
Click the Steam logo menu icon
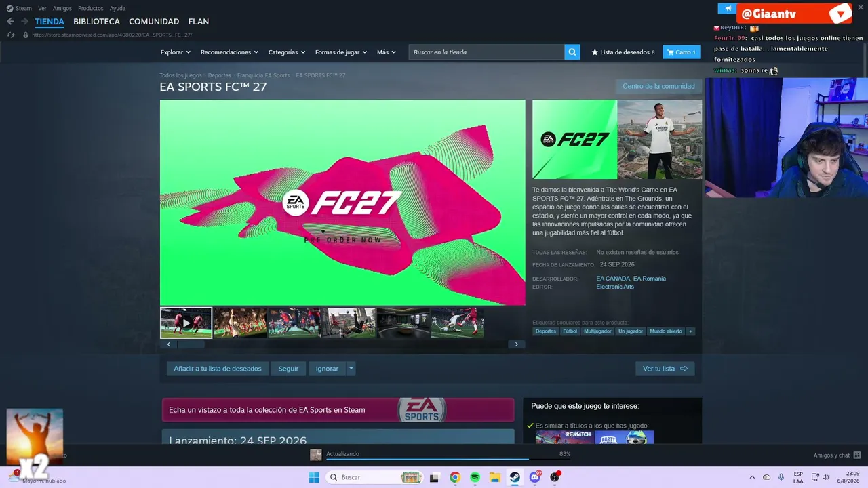click(x=9, y=8)
